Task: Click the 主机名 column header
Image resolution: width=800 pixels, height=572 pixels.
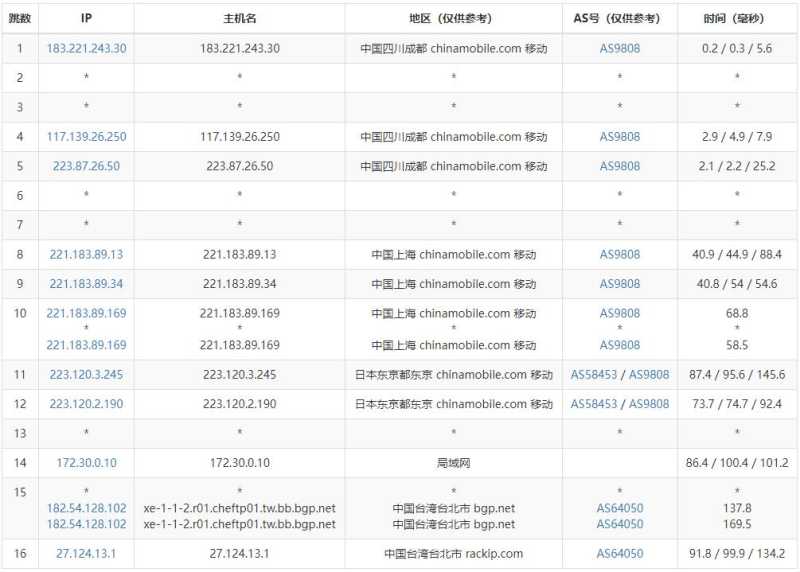Action: click(239, 18)
